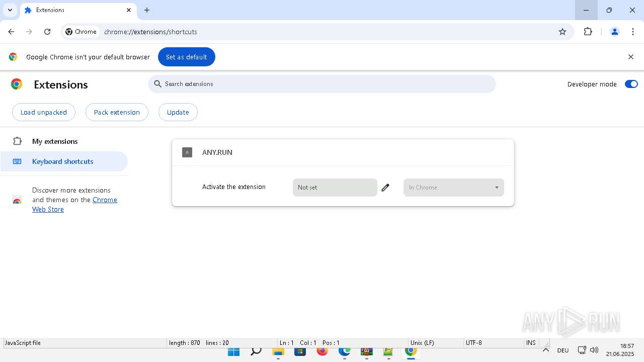Click the Chrome taskbar icon
Screen dimensions: 644x362
point(411,351)
